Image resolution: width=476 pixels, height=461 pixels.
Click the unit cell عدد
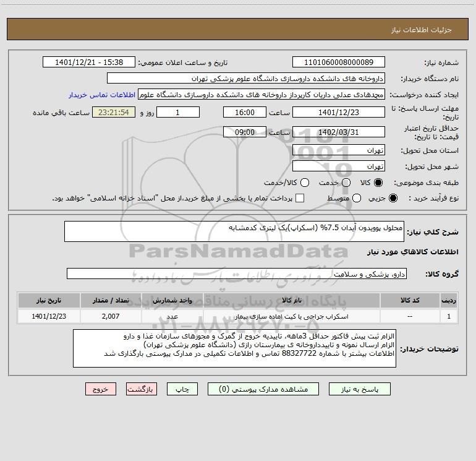pos(172,316)
